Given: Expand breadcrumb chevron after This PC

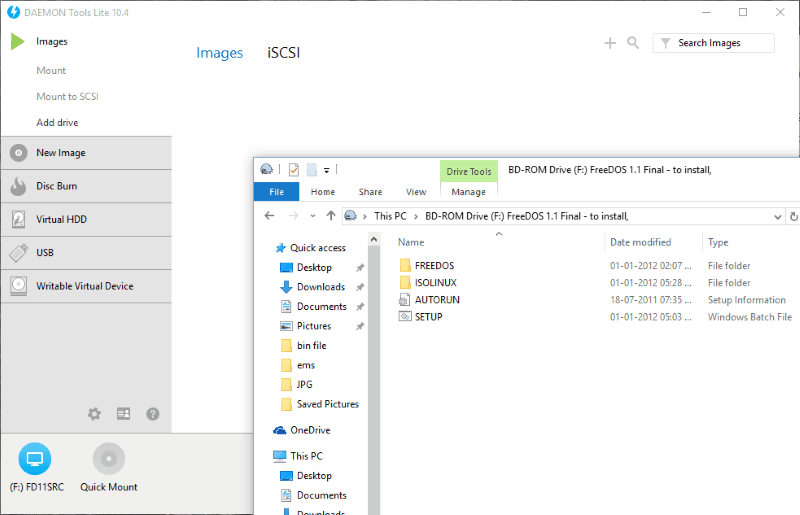Looking at the screenshot, I should point(416,216).
